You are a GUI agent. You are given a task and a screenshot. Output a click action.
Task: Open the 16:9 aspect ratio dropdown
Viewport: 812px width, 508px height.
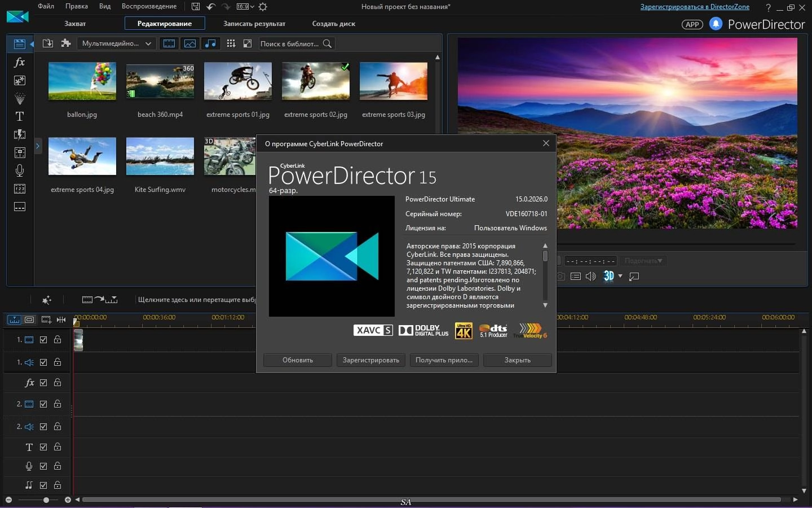(x=245, y=7)
